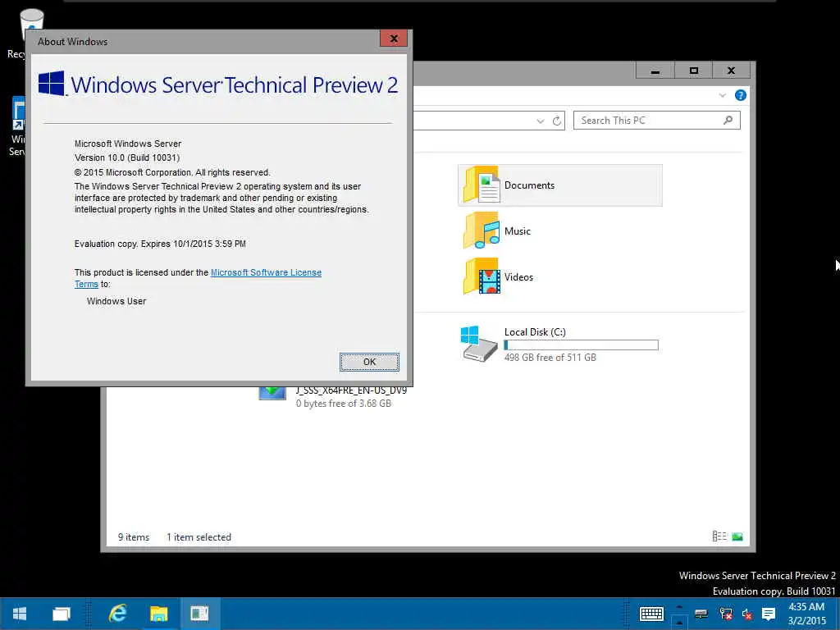Click '1 item selected' in the status bar
Viewport: 840px width, 630px height.
click(199, 537)
